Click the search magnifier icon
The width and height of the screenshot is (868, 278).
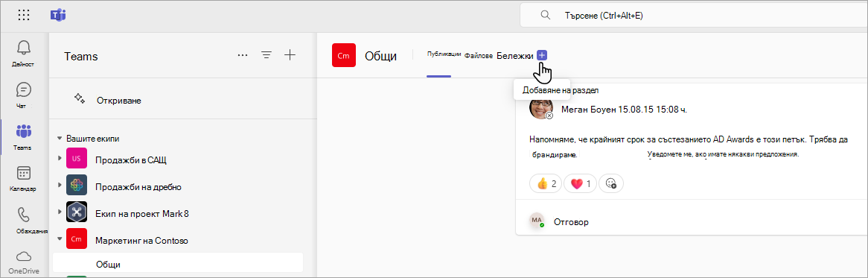click(545, 16)
